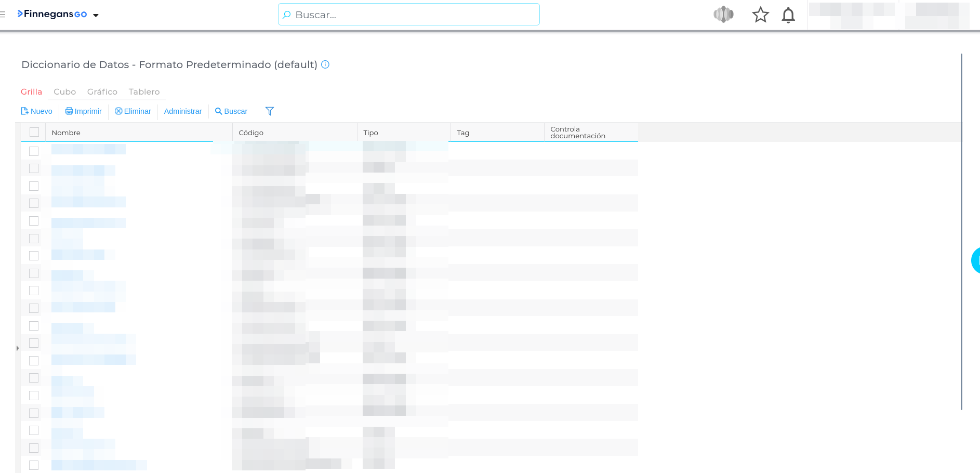Click the Imprimir print button
This screenshot has height=473, width=980.
pos(83,111)
